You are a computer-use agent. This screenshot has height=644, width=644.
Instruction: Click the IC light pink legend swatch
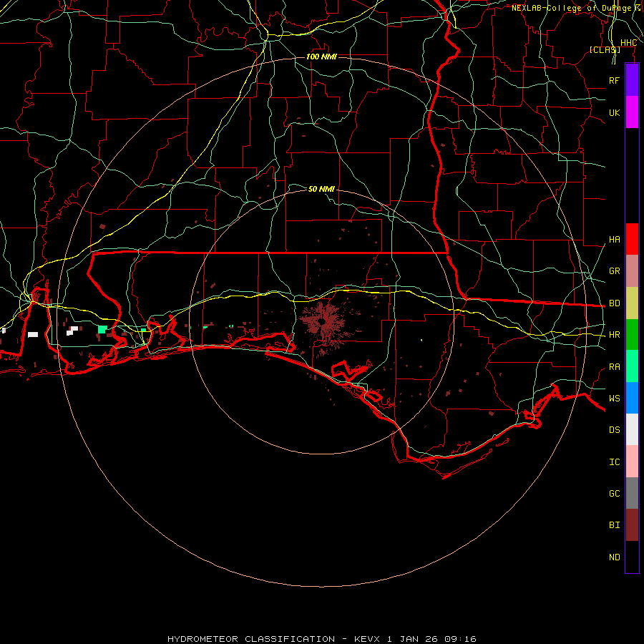(x=632, y=462)
